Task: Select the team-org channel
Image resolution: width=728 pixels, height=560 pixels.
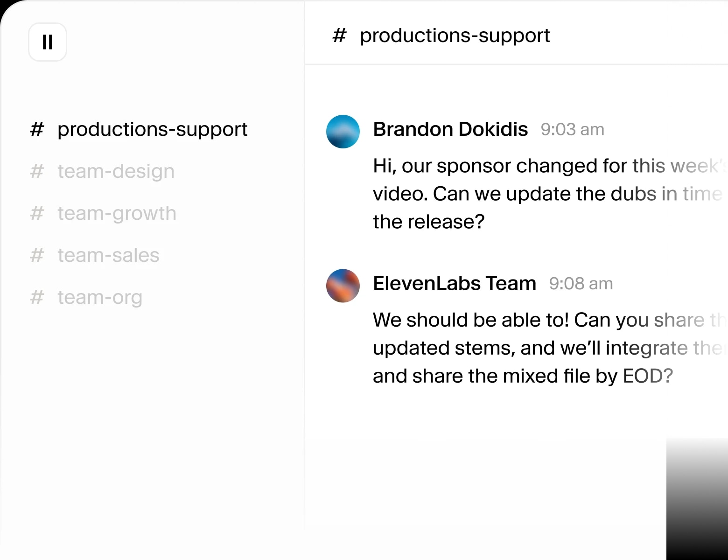Action: coord(100,297)
